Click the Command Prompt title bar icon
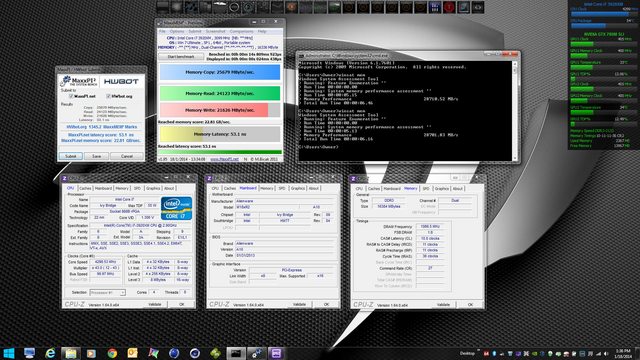Screen dimensions: 640x360 click(301, 56)
